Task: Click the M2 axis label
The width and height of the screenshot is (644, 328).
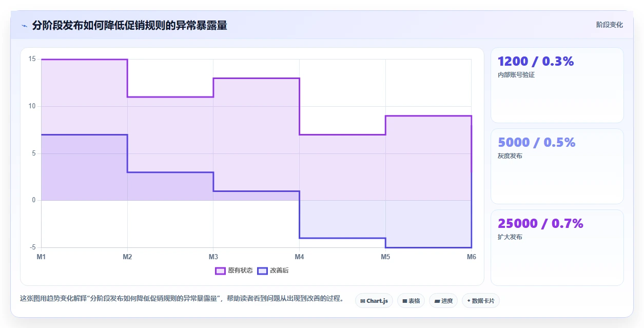Action: tap(127, 257)
